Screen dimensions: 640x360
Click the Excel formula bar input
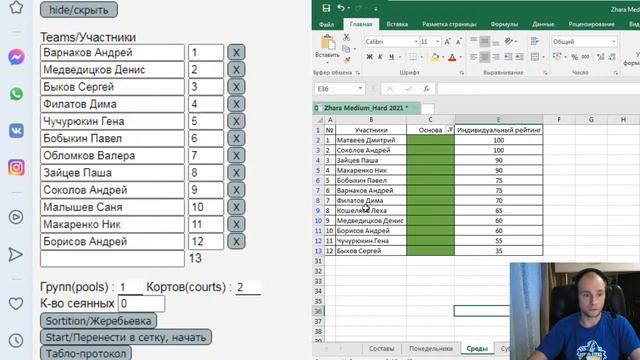point(538,89)
